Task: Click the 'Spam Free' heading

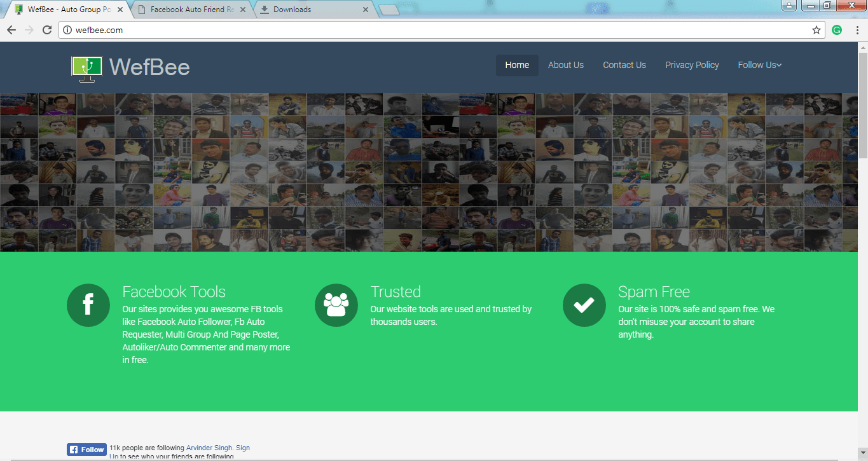Action: tap(654, 292)
